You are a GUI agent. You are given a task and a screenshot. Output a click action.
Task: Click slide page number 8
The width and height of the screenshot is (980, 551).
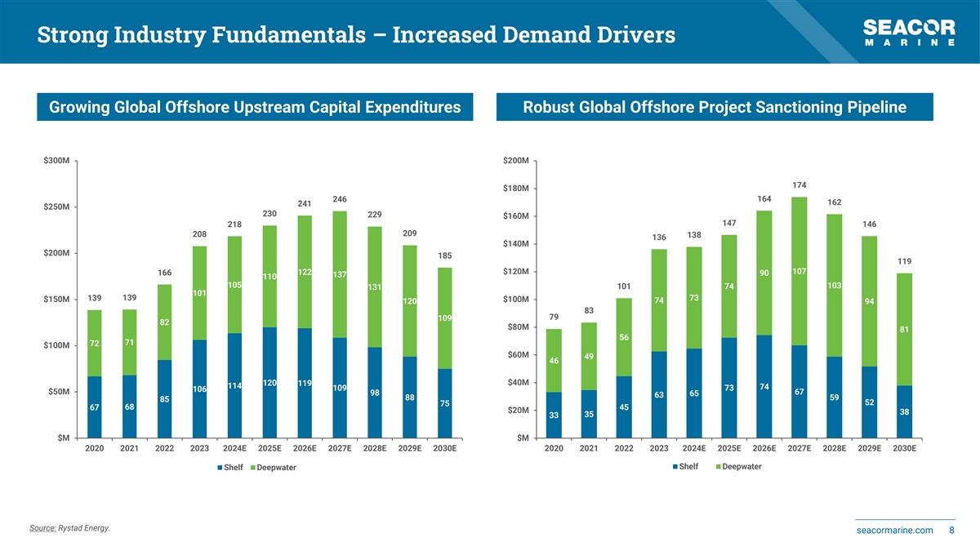pos(952,531)
